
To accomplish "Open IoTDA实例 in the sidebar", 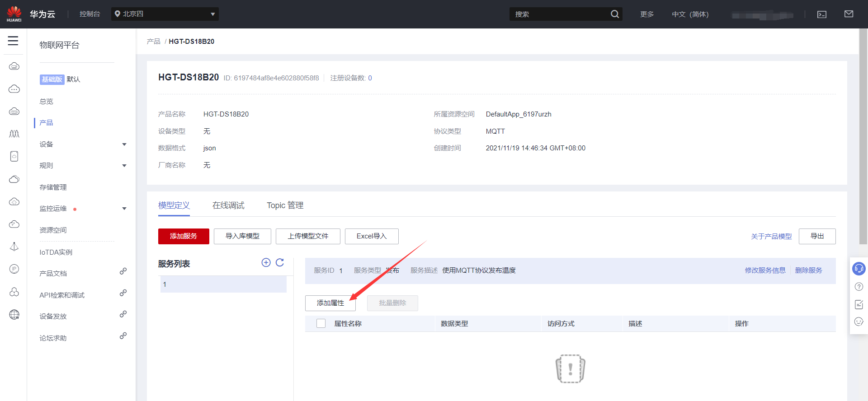I will (56, 252).
